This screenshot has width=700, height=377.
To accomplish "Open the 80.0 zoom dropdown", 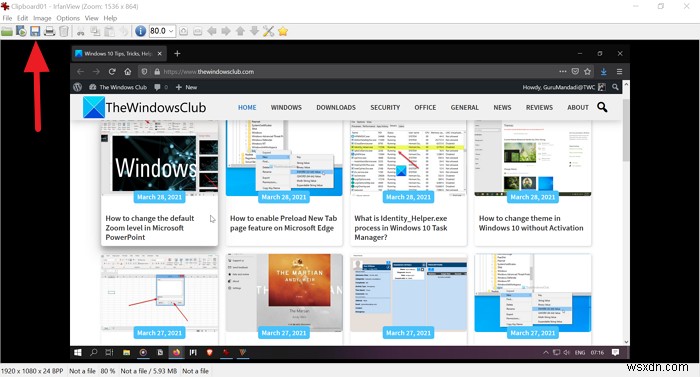I will (171, 31).
